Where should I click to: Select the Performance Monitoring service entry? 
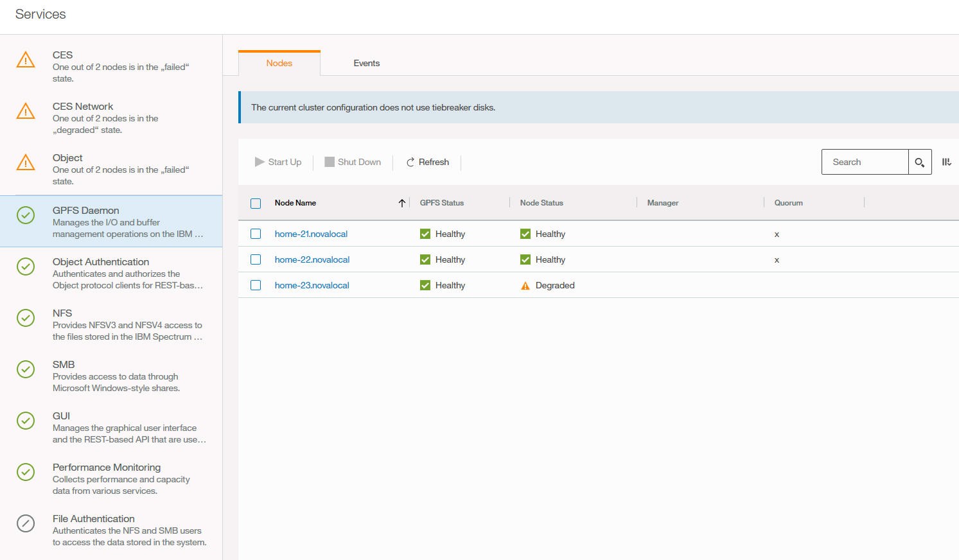click(x=111, y=478)
